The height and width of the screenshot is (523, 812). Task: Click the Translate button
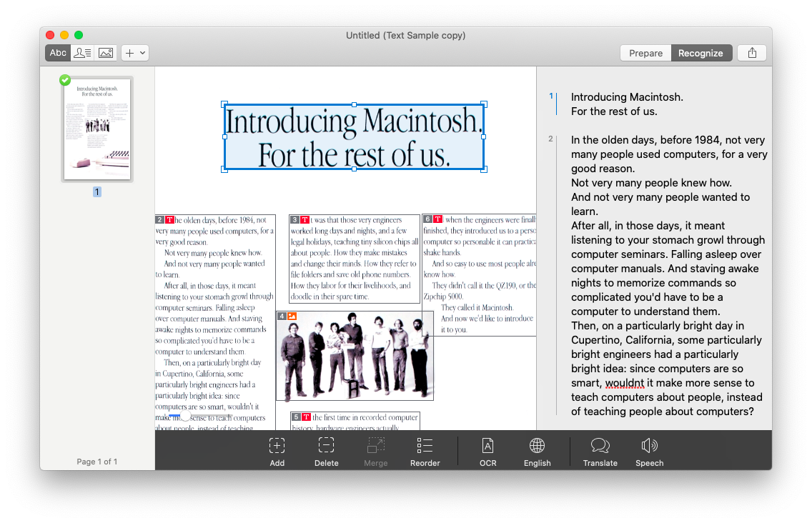[600, 452]
